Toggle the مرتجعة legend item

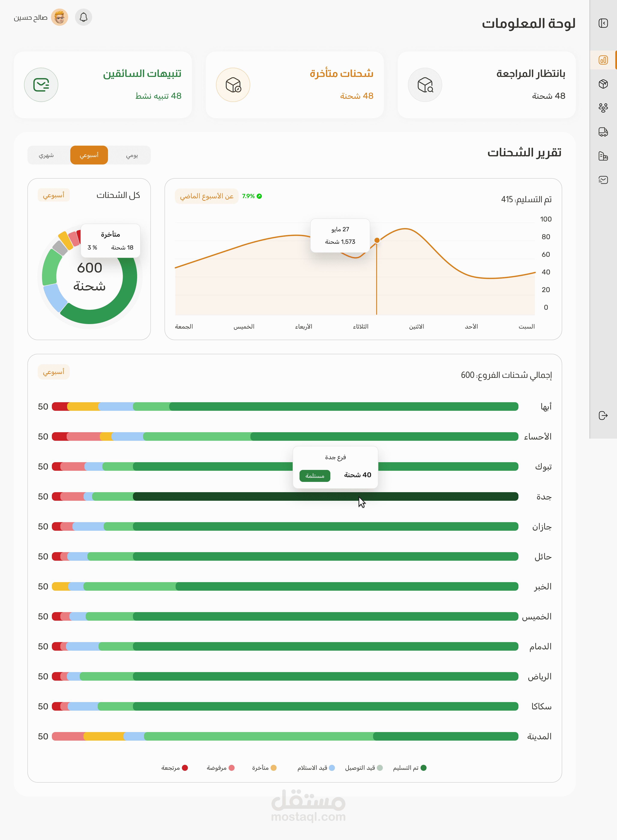pyautogui.click(x=174, y=768)
